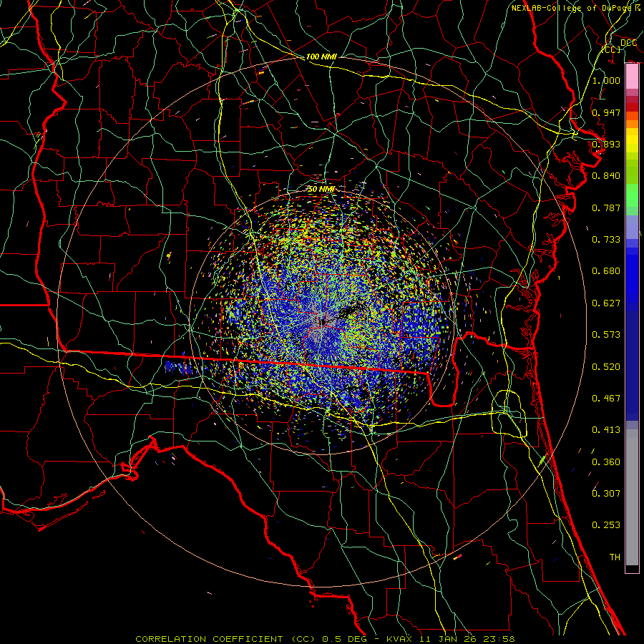Select the 0.947 scale value label
Screen dimensions: 644x644
(x=606, y=112)
